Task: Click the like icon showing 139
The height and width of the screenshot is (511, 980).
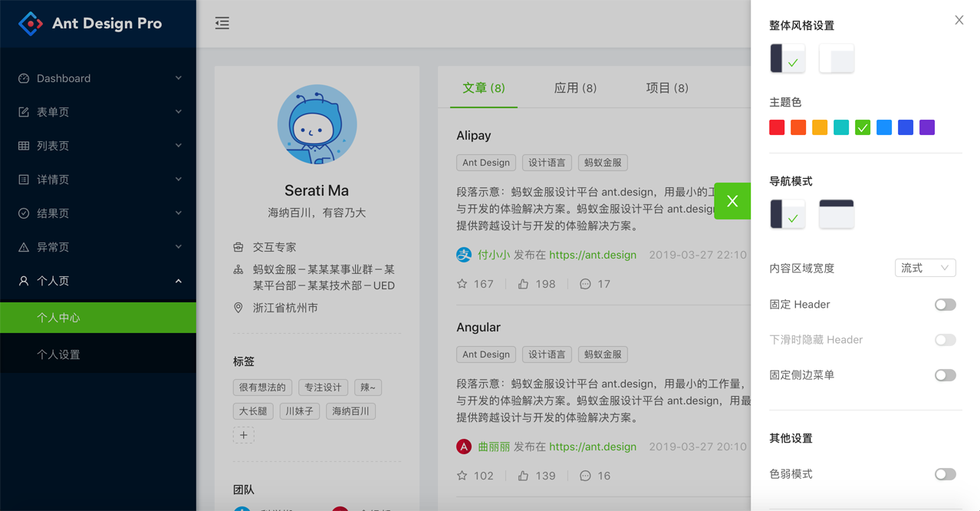Action: [523, 476]
